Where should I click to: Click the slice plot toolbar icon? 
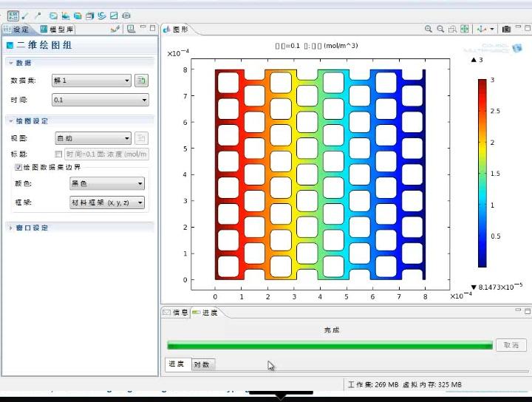click(89, 16)
